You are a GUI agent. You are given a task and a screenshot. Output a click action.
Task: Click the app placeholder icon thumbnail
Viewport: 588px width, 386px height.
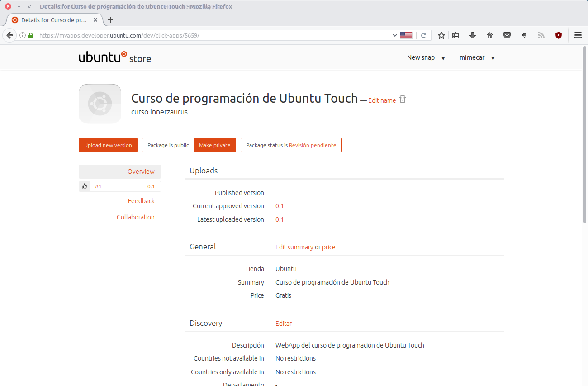100,104
